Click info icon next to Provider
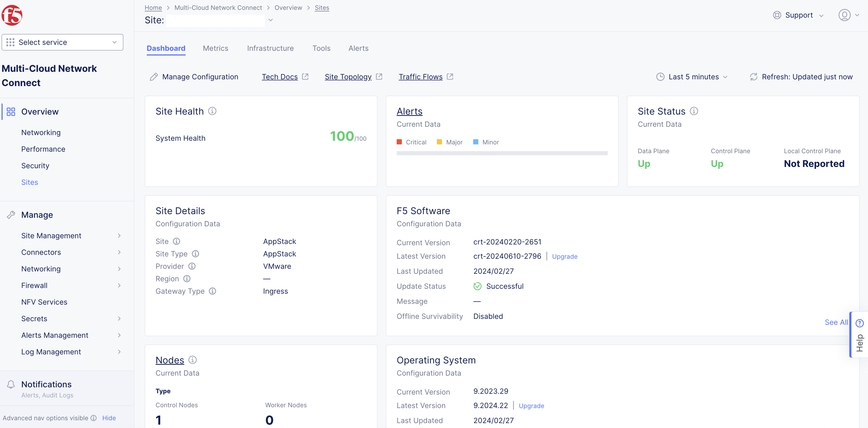 pyautogui.click(x=192, y=266)
